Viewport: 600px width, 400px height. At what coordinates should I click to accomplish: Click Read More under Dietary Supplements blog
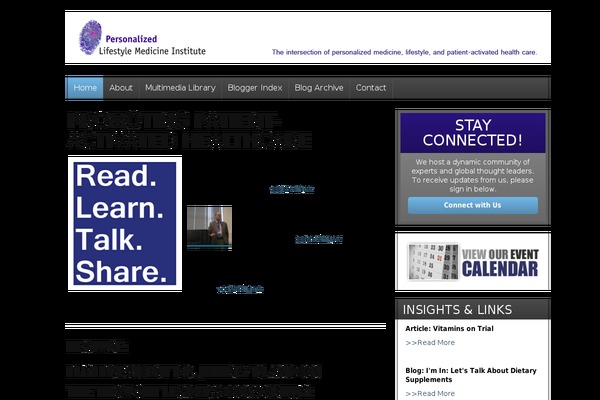coord(430,393)
